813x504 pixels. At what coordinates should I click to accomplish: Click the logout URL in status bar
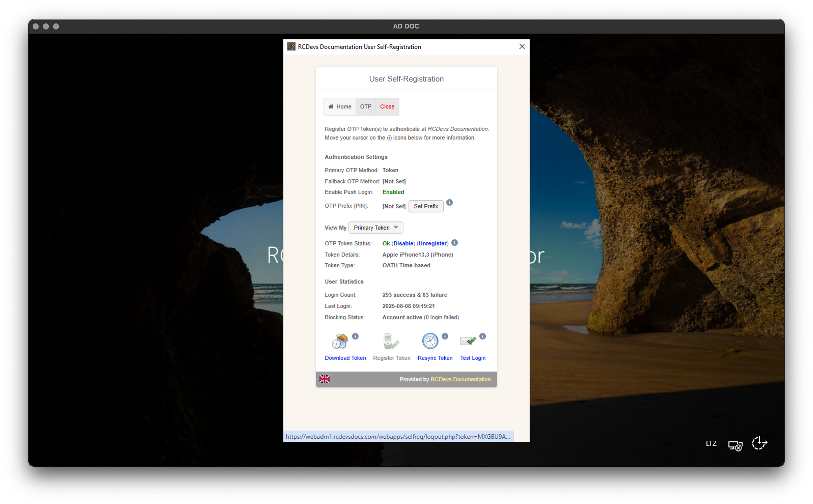pyautogui.click(x=398, y=437)
